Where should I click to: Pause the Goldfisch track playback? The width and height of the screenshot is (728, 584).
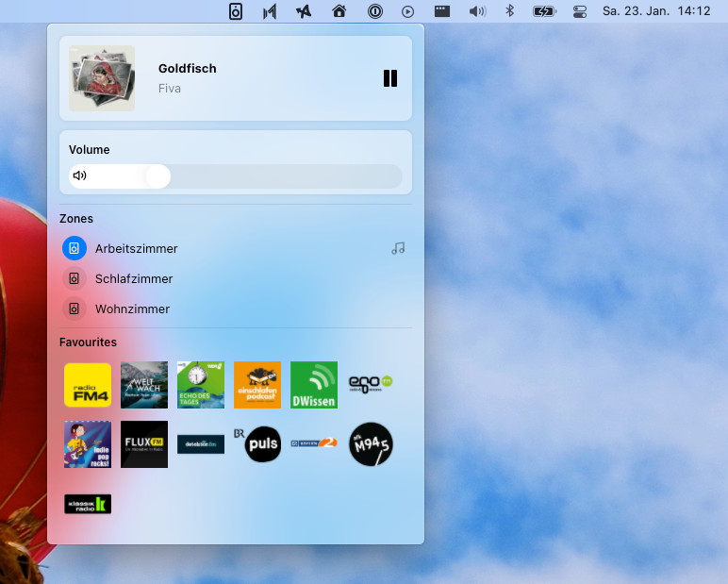pos(390,78)
